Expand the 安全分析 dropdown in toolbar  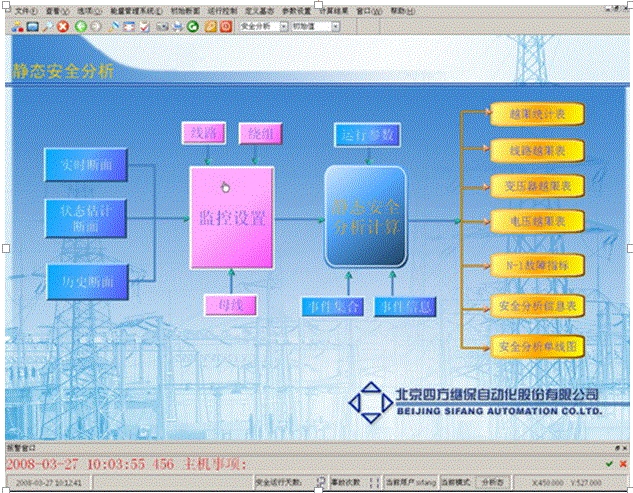[281, 25]
